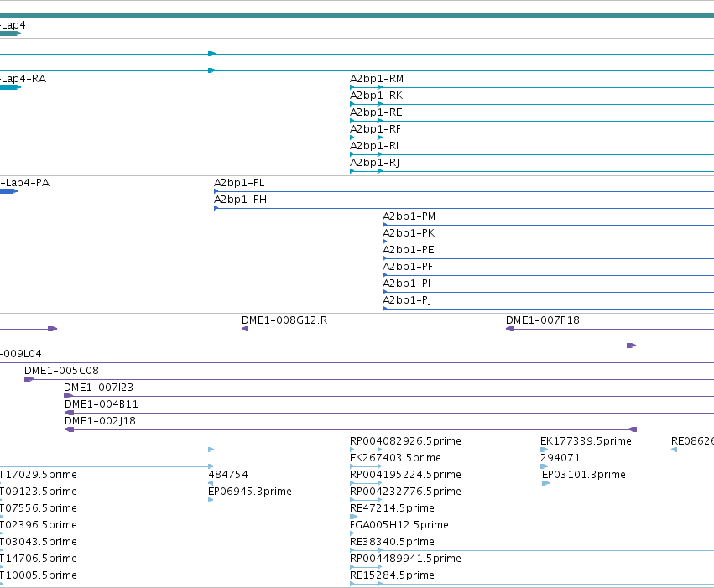Click the A2bp1-PE protein feature label
The width and height of the screenshot is (714, 588).
click(x=409, y=250)
